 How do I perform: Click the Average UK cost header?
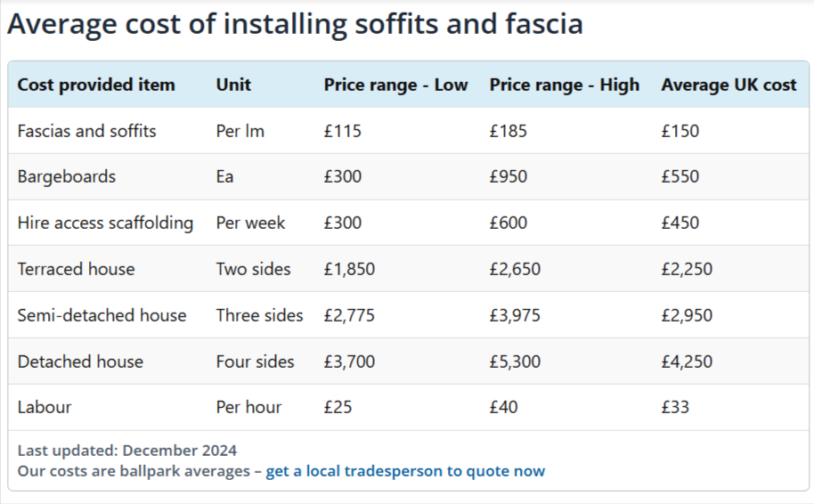(729, 85)
